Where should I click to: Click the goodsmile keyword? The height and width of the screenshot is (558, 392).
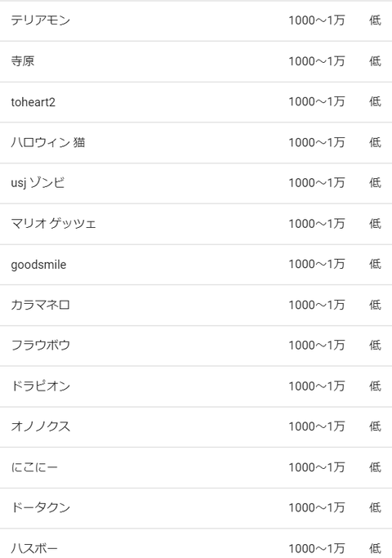coord(38,265)
